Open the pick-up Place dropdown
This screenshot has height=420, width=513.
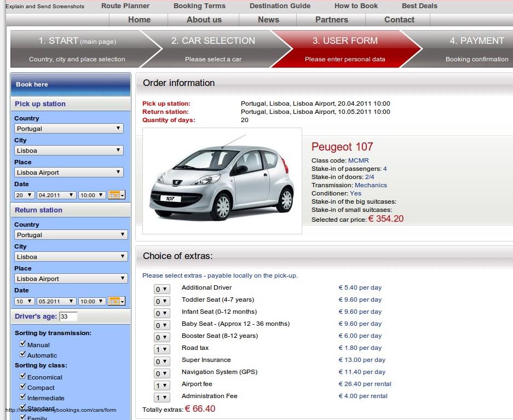coord(68,172)
